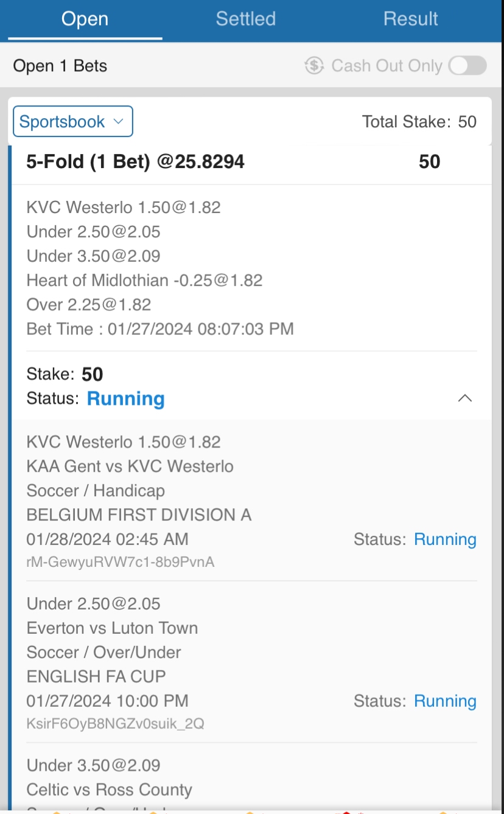Click BELGIUM FIRST DIVISION A league text
Screen dimensions: 504x814
[x=139, y=515]
